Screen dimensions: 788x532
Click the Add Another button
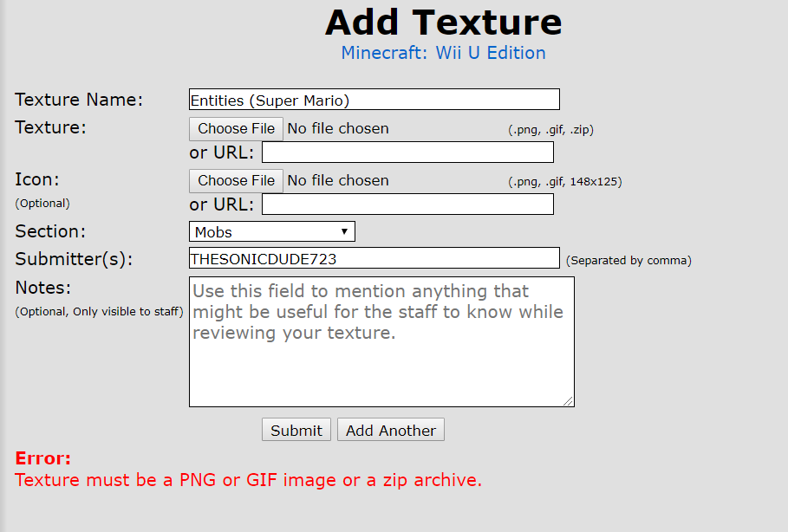tap(390, 430)
